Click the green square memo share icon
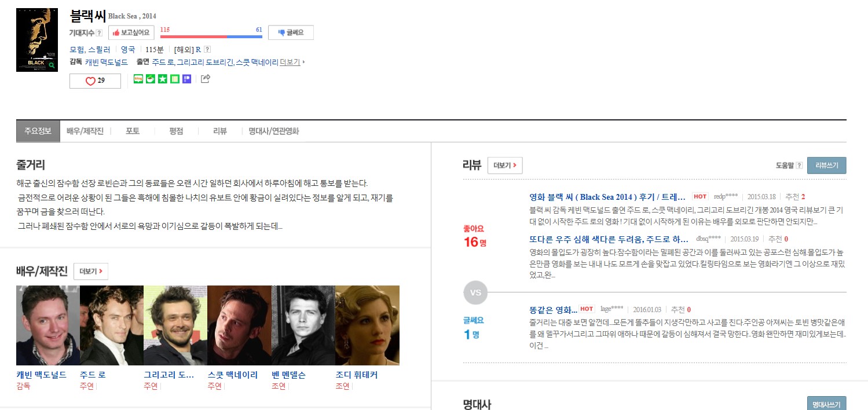The height and width of the screenshot is (410, 868). (174, 79)
